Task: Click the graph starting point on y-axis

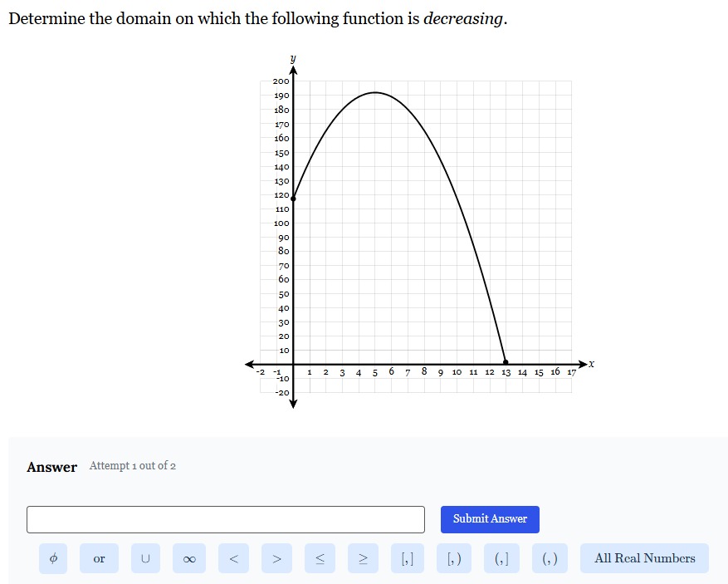Action: pyautogui.click(x=293, y=199)
